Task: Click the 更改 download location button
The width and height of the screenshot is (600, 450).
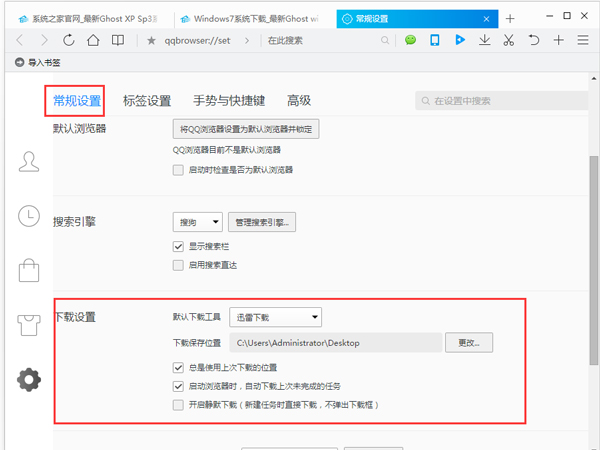Action: pyautogui.click(x=469, y=343)
